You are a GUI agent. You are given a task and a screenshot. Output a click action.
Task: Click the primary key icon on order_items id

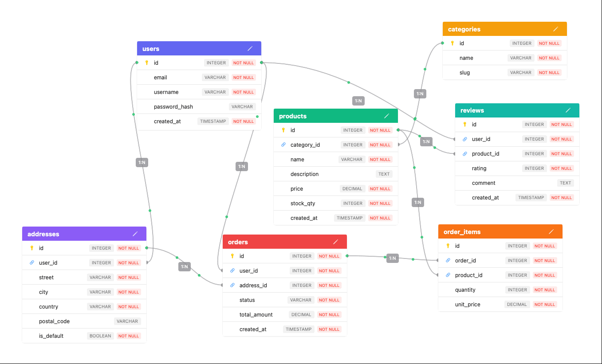click(x=448, y=246)
